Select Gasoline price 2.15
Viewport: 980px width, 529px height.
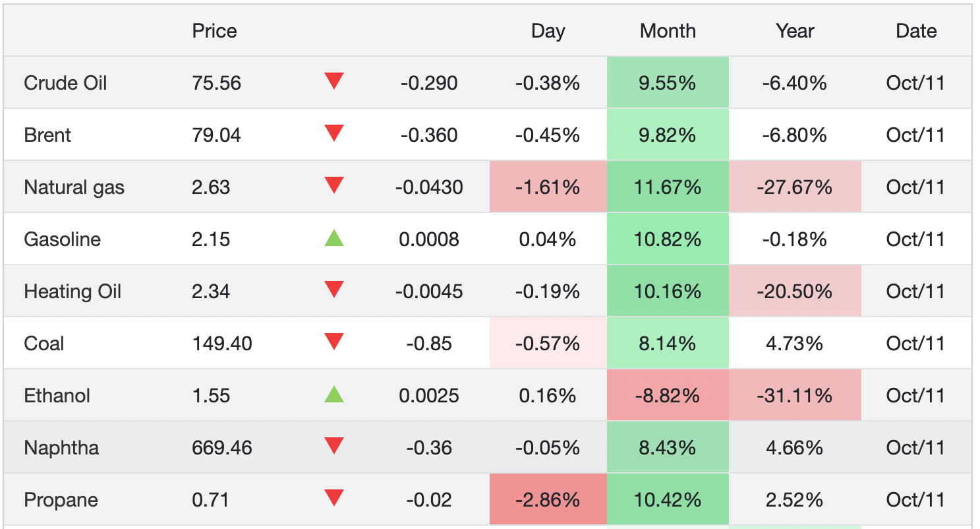[x=211, y=239]
